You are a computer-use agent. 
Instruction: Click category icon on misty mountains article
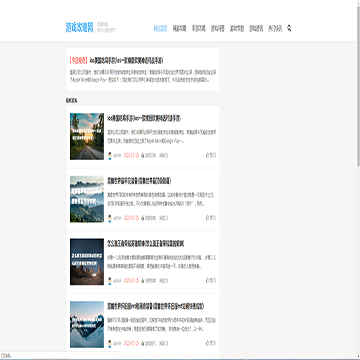point(143,218)
